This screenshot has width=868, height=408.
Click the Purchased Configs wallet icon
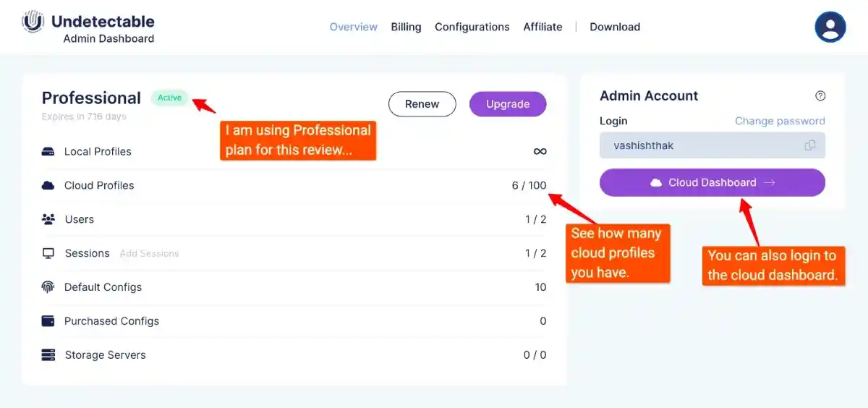click(x=48, y=321)
